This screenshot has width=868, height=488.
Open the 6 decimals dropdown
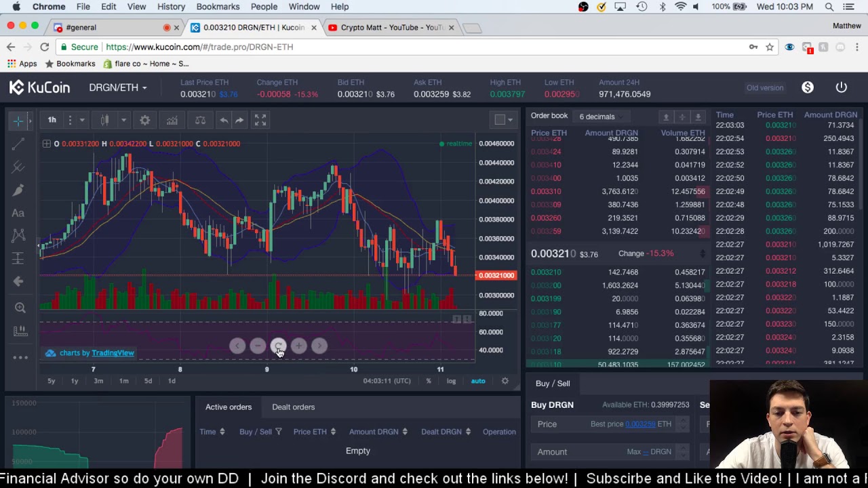pyautogui.click(x=600, y=117)
